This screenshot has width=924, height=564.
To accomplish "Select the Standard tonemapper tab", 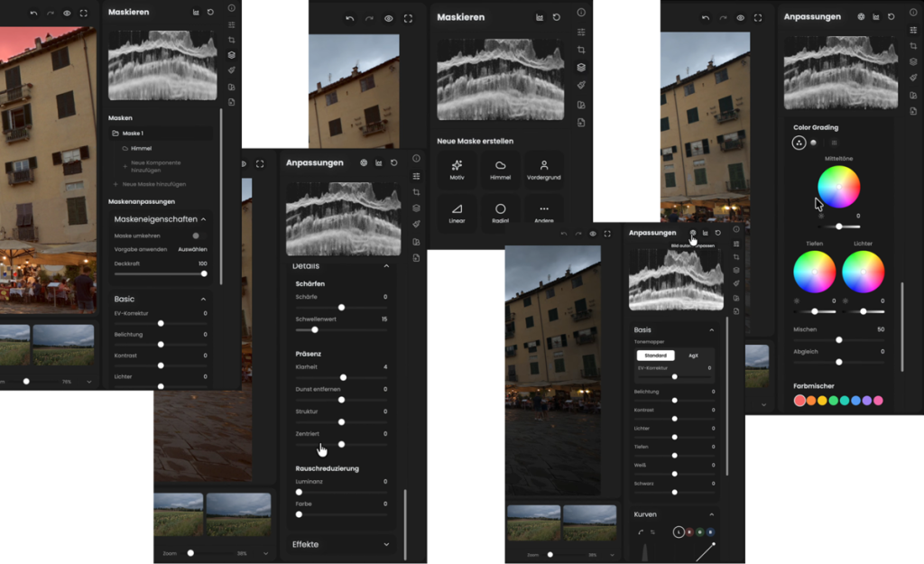I will click(655, 356).
